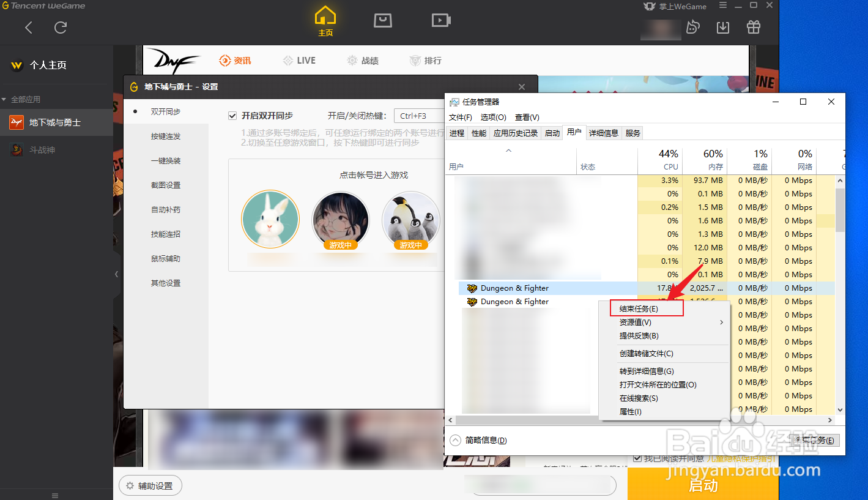868x500 pixels.
Task: Toggle the 开启双开同步 checkbox
Action: [232, 116]
